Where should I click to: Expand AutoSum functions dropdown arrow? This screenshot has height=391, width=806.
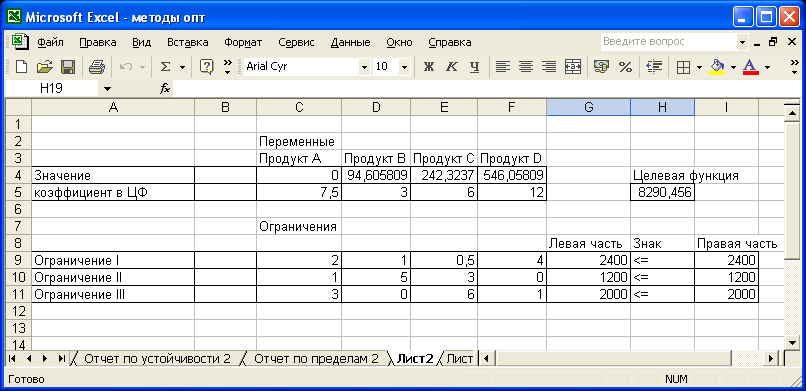pyautogui.click(x=182, y=67)
